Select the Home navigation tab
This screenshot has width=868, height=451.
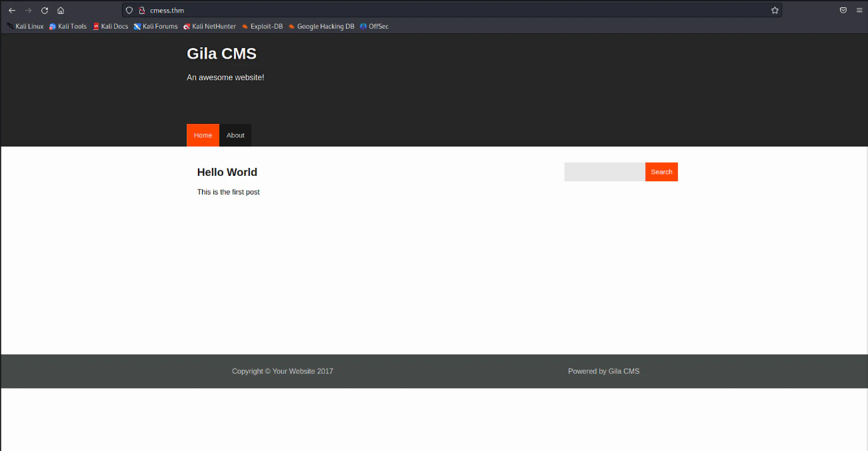[x=203, y=135]
